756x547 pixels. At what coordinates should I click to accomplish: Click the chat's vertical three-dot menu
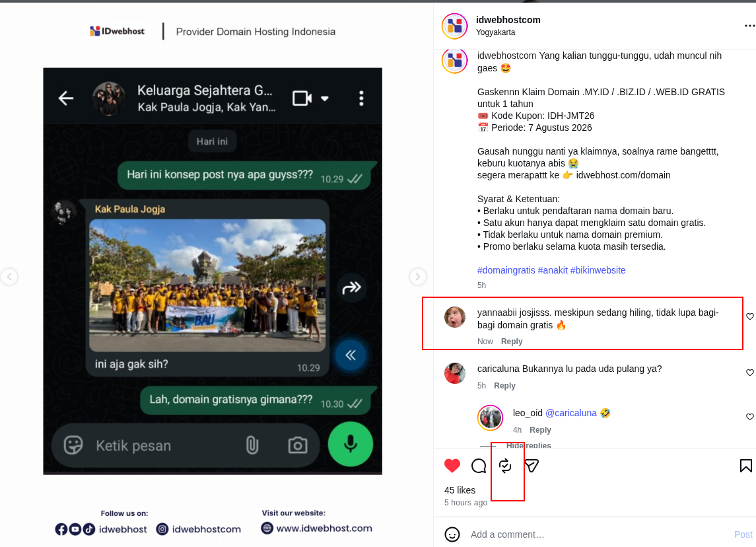(361, 98)
